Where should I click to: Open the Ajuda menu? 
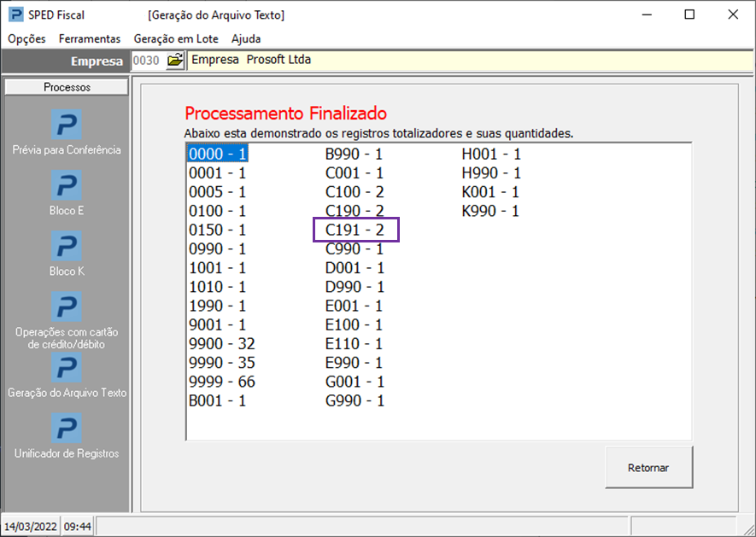tap(246, 38)
